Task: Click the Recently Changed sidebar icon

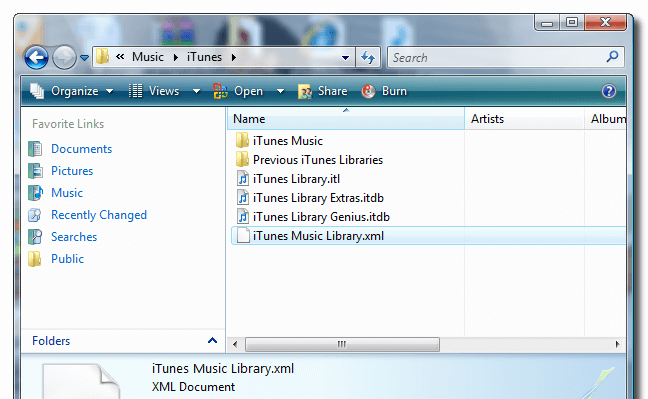Action: (35, 215)
